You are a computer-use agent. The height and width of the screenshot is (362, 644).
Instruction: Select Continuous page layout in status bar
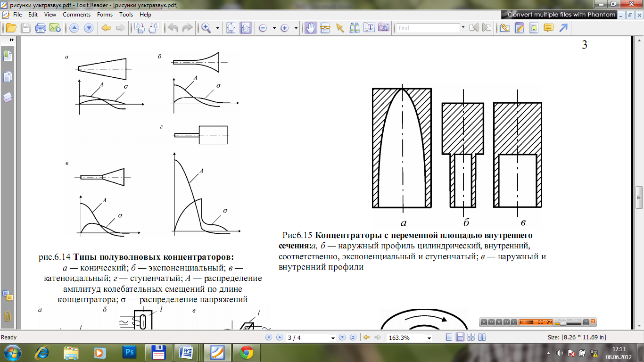[x=460, y=337]
